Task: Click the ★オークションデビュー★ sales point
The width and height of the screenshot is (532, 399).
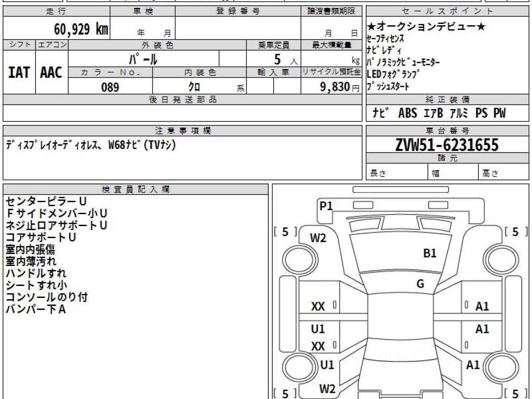Action: (x=426, y=27)
